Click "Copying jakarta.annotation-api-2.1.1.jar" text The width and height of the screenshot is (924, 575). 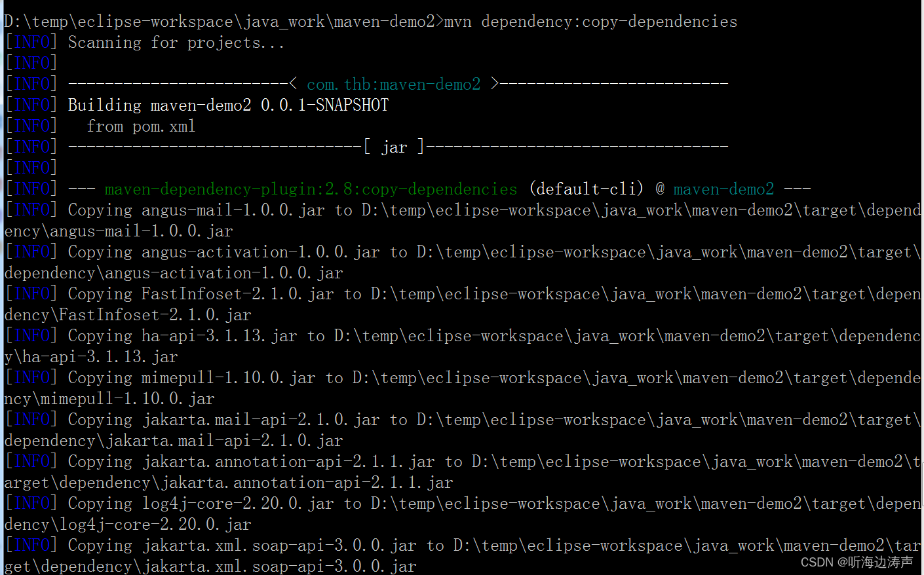[251, 462]
